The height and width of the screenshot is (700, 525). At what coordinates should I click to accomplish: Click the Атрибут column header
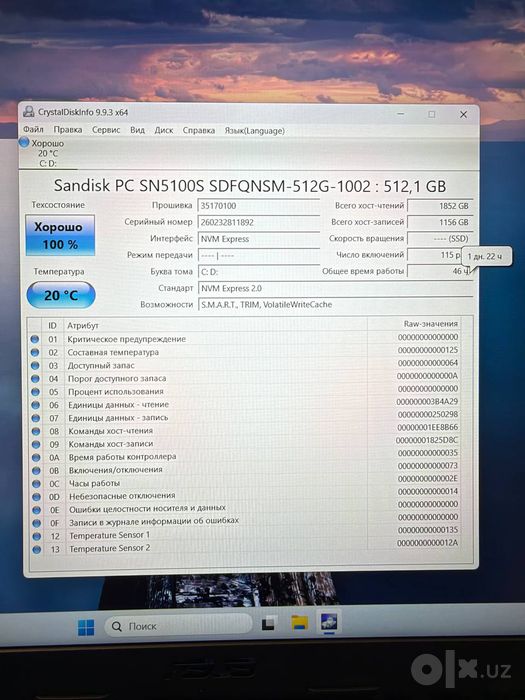click(x=83, y=325)
